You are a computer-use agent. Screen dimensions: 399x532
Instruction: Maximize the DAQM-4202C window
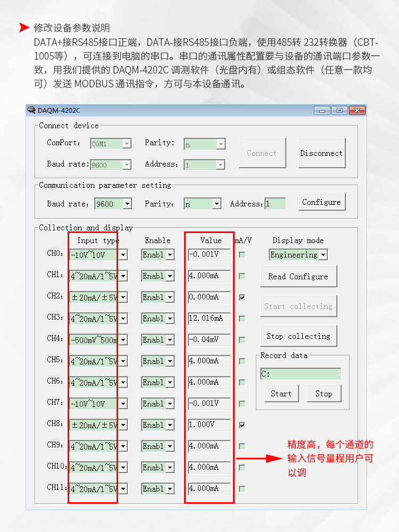339,110
